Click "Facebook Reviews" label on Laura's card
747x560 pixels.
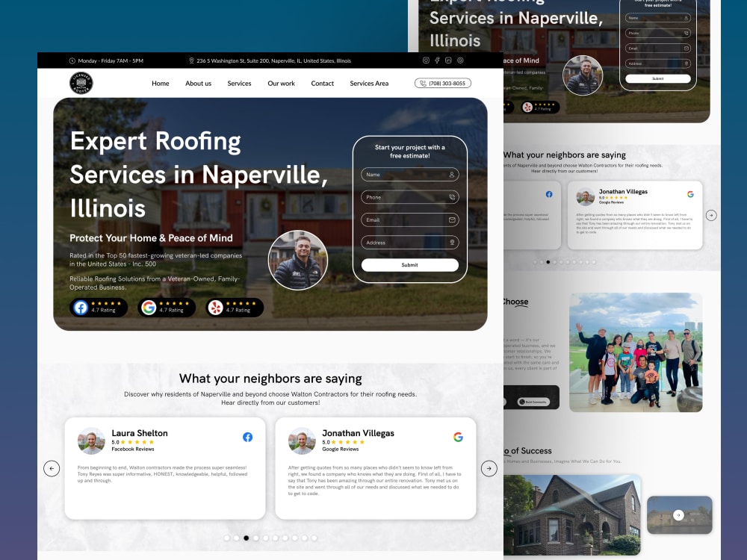point(133,449)
